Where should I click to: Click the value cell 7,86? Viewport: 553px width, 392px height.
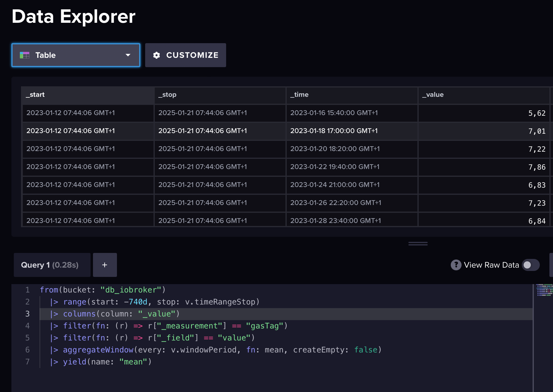pyautogui.click(x=484, y=167)
